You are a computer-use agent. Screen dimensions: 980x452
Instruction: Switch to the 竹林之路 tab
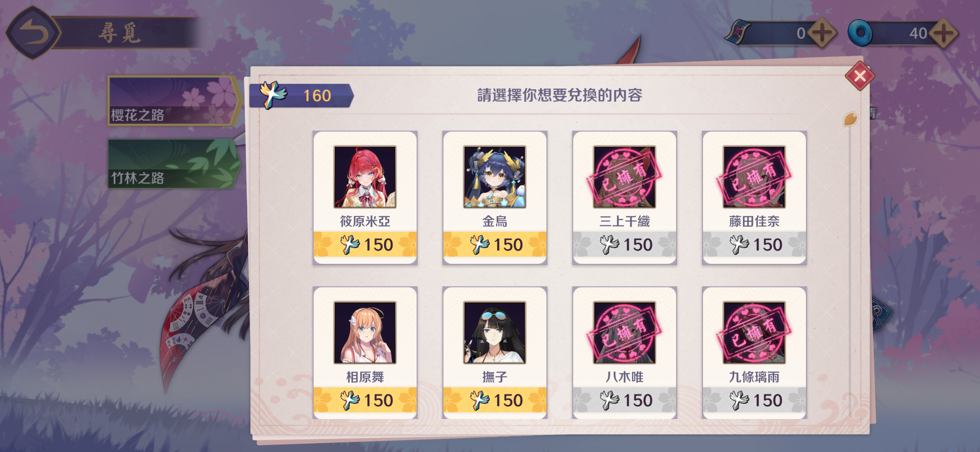click(x=174, y=164)
